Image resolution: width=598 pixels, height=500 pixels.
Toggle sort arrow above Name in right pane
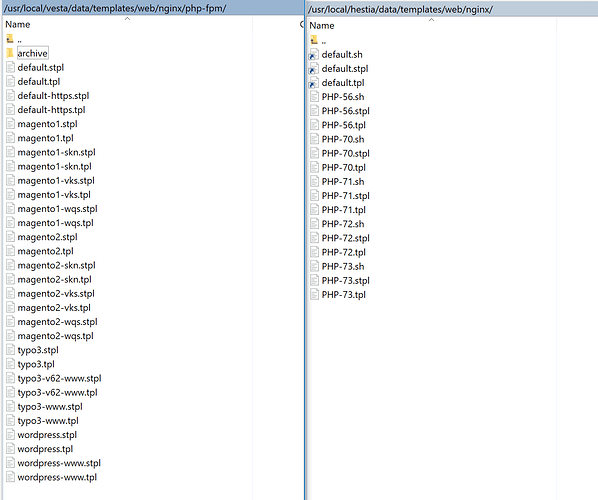pyautogui.click(x=431, y=20)
